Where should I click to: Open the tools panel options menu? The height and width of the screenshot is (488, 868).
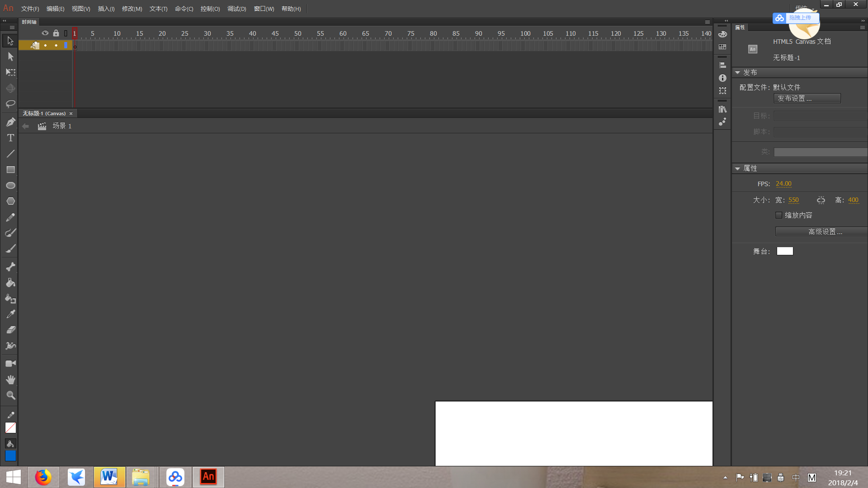pyautogui.click(x=12, y=28)
